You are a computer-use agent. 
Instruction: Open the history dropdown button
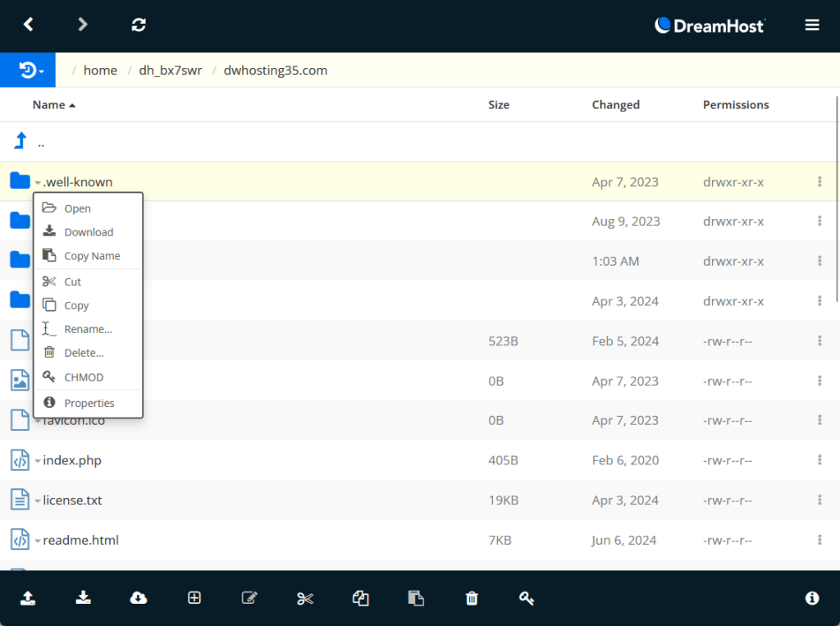pyautogui.click(x=28, y=71)
